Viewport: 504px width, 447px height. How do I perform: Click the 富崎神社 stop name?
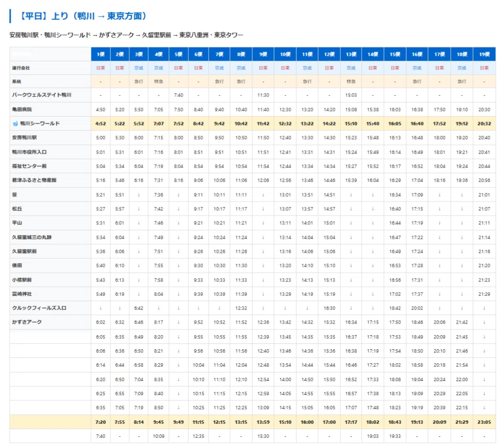click(x=22, y=294)
